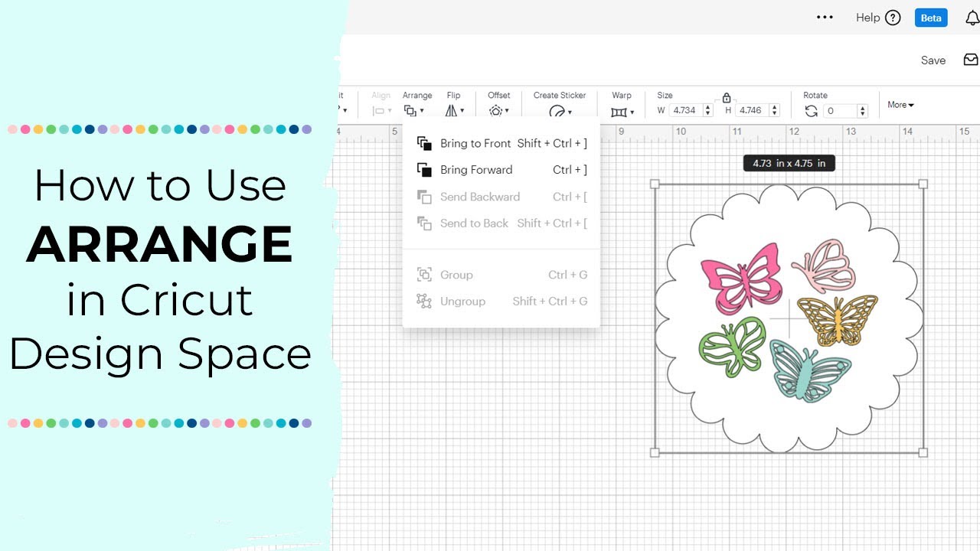This screenshot has height=551, width=980.
Task: Click the Help button
Action: pos(878,18)
